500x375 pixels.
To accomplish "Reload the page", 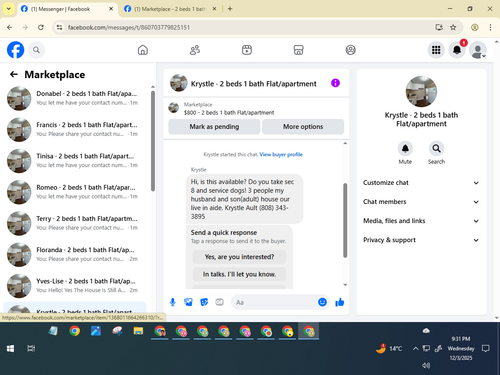I will (x=41, y=27).
